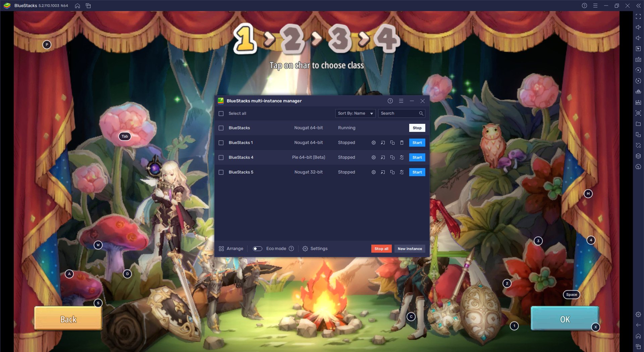Image resolution: width=644 pixels, height=352 pixels.
Task: Open multi-instance manager layers icon in sidebar
Action: pos(638,156)
